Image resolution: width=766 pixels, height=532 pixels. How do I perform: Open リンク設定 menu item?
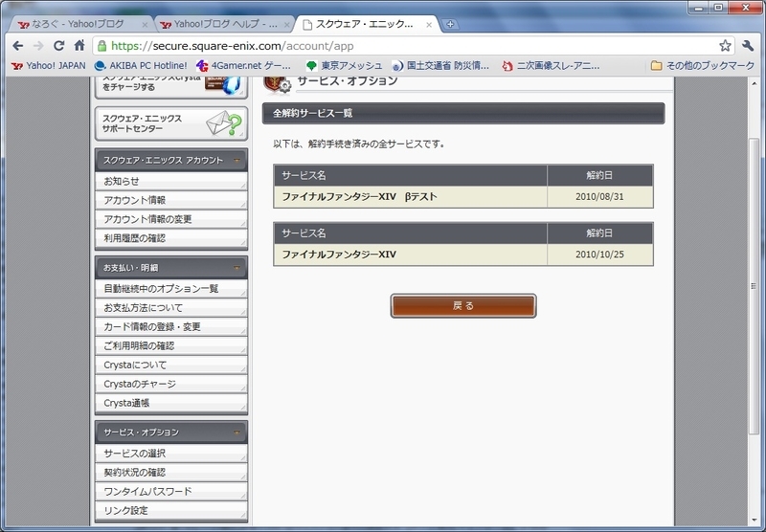click(x=171, y=510)
